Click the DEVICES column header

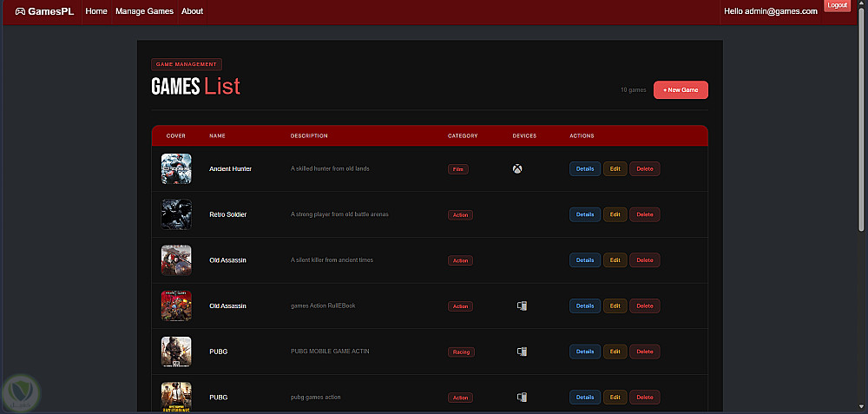(x=524, y=136)
